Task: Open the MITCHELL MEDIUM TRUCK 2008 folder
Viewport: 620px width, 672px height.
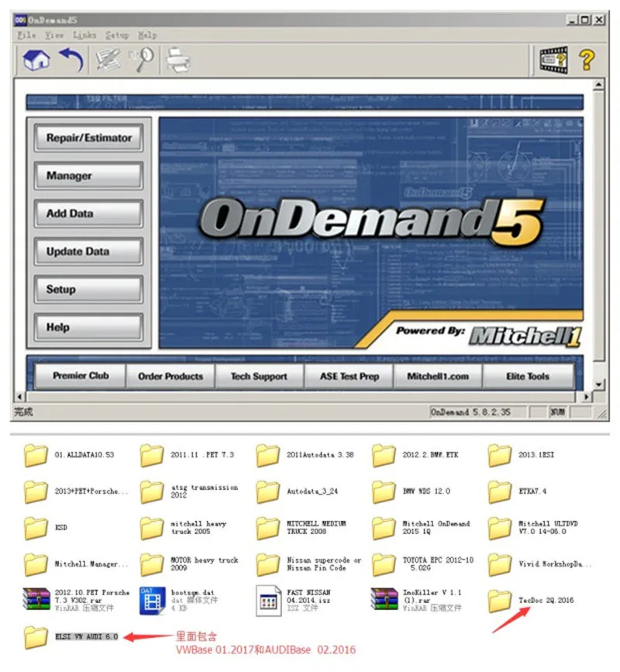Action: tap(301, 528)
